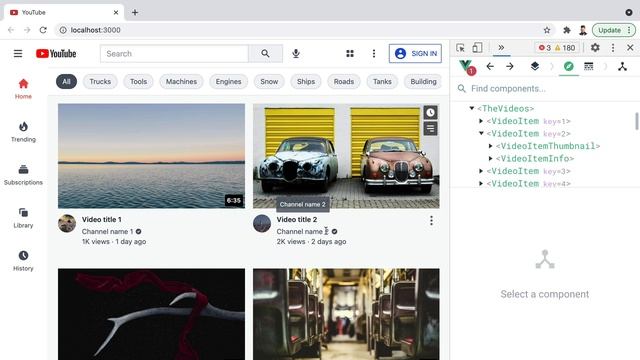
Task: Open Subscriptions in sidebar
Action: click(23, 175)
